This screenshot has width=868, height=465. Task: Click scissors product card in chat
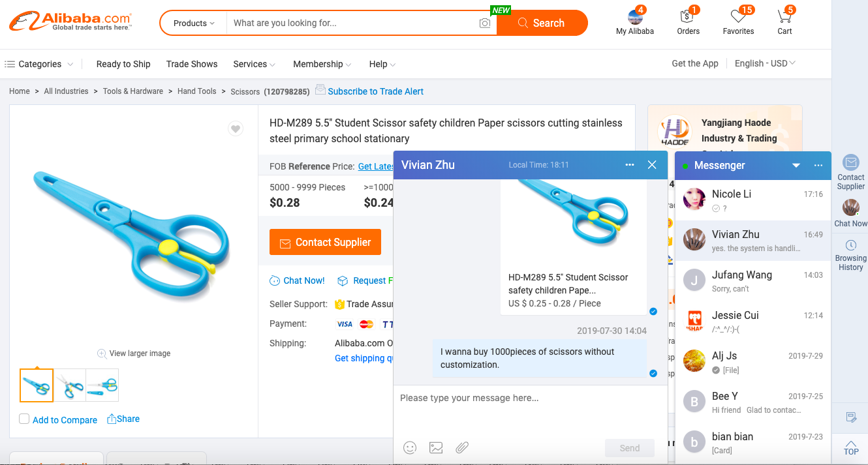pos(574,248)
